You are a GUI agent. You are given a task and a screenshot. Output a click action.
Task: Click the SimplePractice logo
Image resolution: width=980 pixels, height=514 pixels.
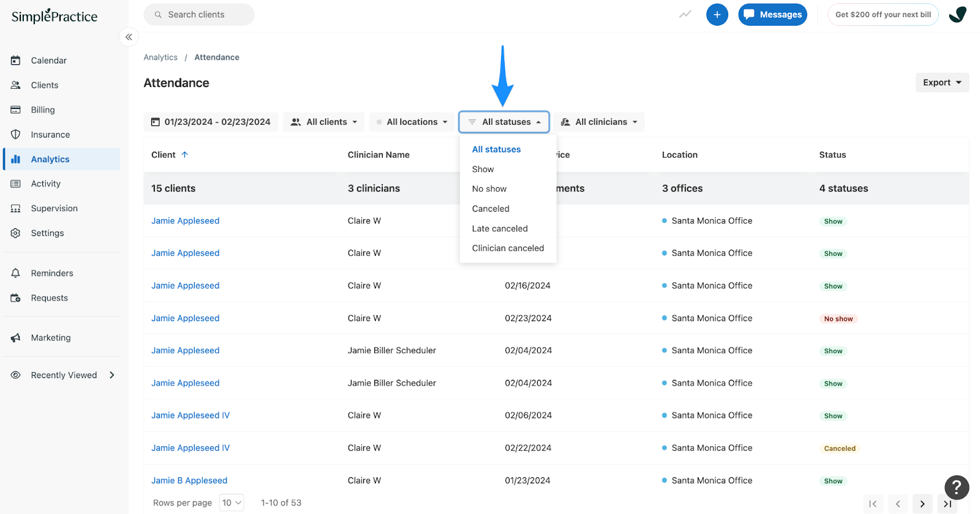[x=55, y=16]
